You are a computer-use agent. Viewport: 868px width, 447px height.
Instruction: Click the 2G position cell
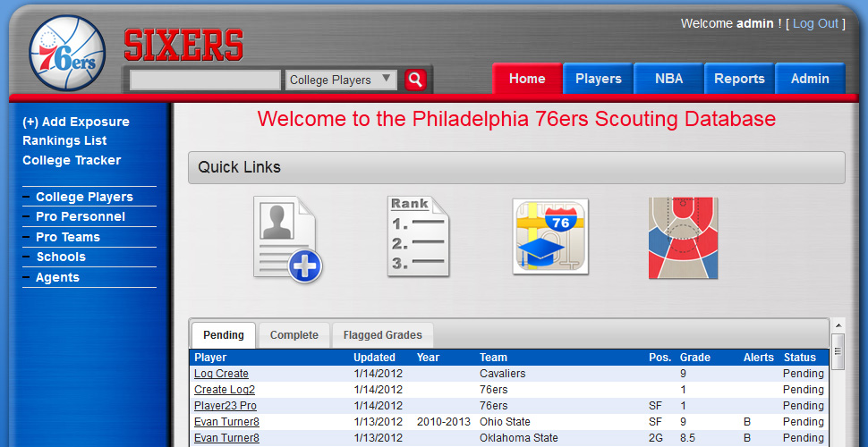click(x=655, y=438)
